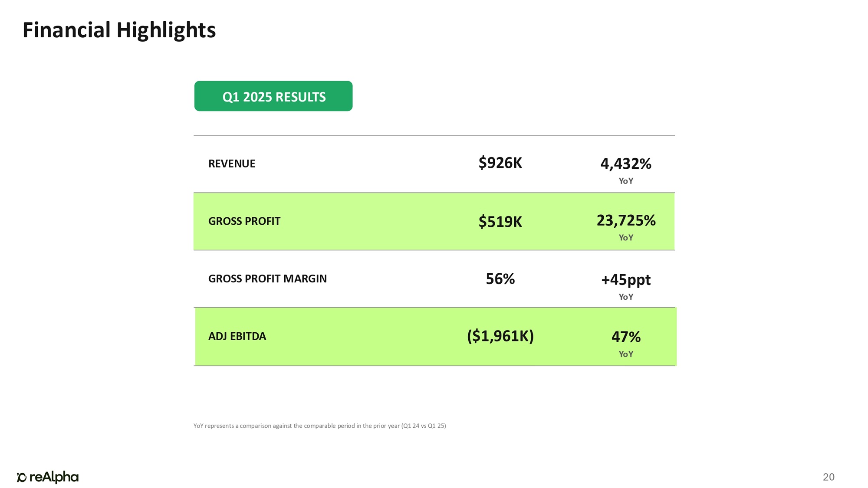Click the reAlpha logo icon

(x=22, y=477)
